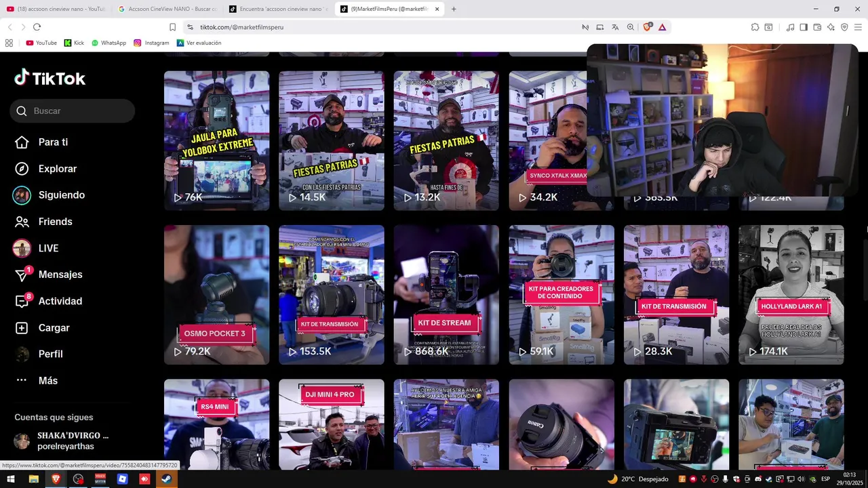Open the weather widget 20°C Despejado
The width and height of the screenshot is (868, 488).
pos(638,479)
